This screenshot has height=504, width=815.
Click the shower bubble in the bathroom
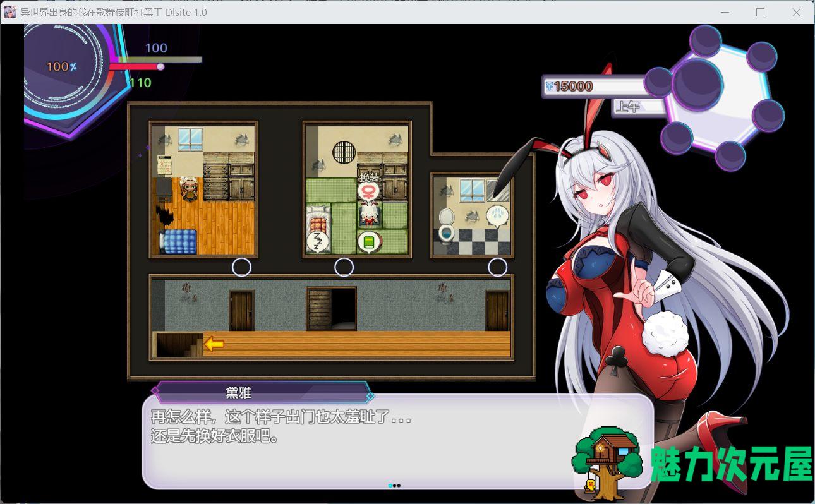[x=497, y=216]
